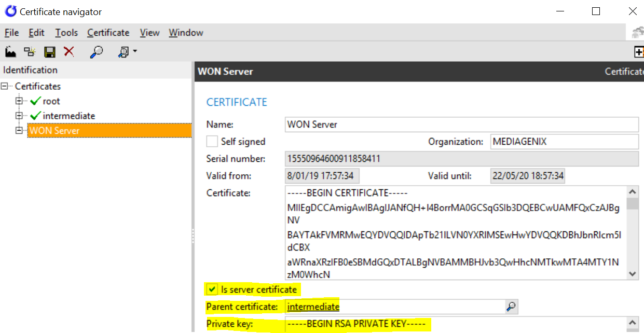644x333 pixels.
Task: Collapse the Certificates tree root node
Action: click(x=6, y=87)
